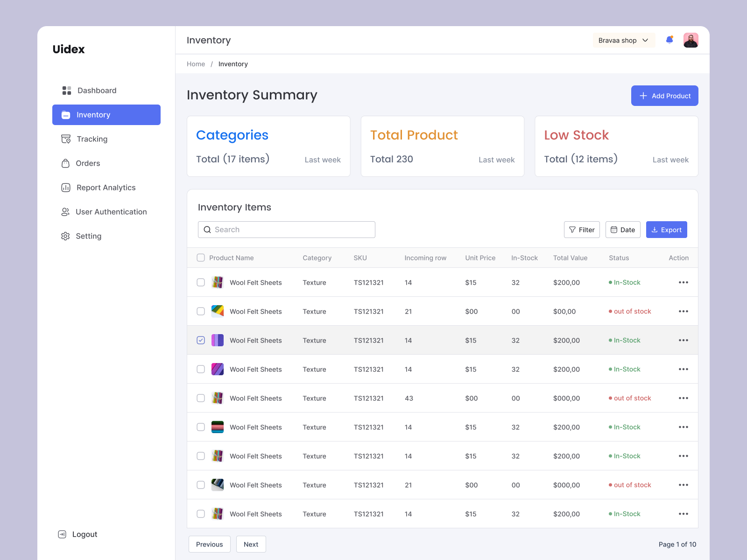Click the In-Stock column header
Screen dimensions: 747x560
(x=525, y=258)
